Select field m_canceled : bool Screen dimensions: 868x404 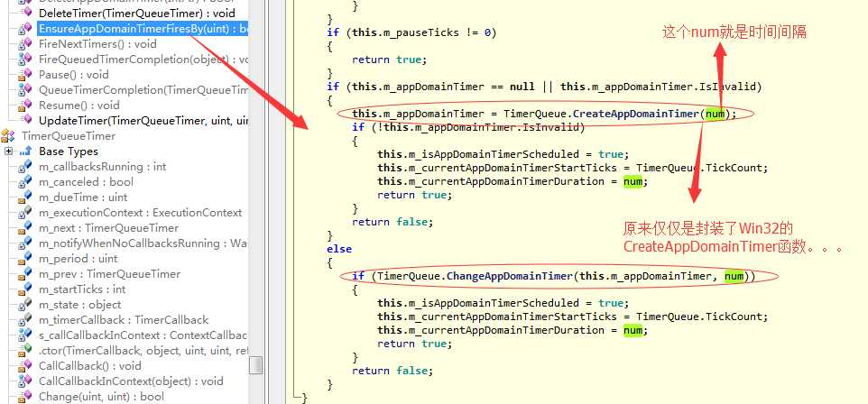click(x=86, y=181)
